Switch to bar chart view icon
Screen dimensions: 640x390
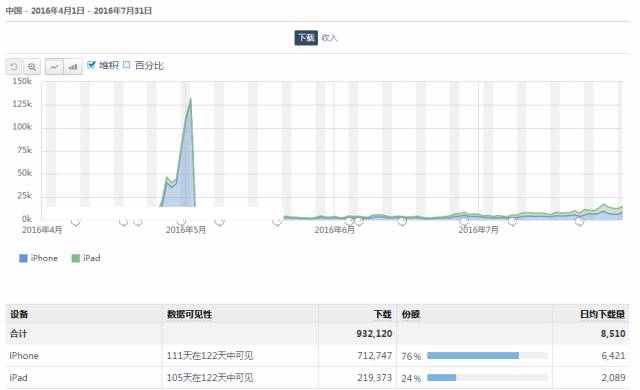click(x=73, y=66)
